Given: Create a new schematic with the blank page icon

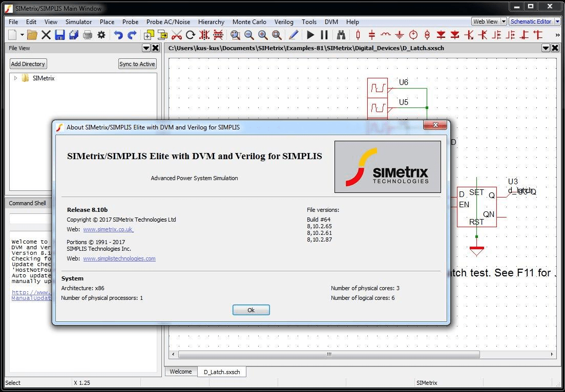Looking at the screenshot, I should (x=12, y=35).
